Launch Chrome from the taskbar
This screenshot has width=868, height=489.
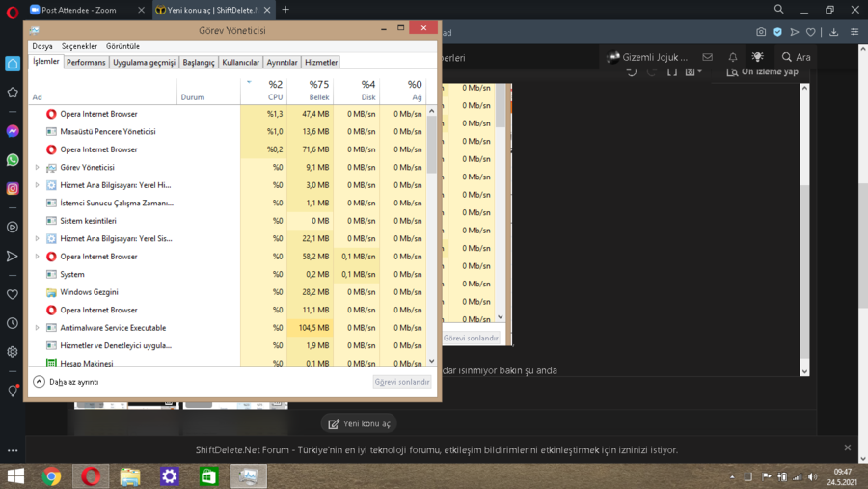[51, 476]
